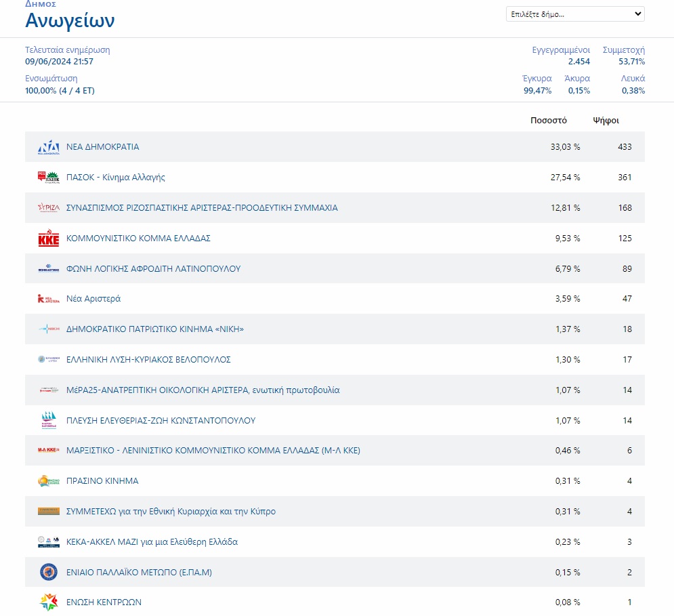Click the 0,46 % percentage value
Image resolution: width=674 pixels, height=616 pixels.
click(x=568, y=451)
